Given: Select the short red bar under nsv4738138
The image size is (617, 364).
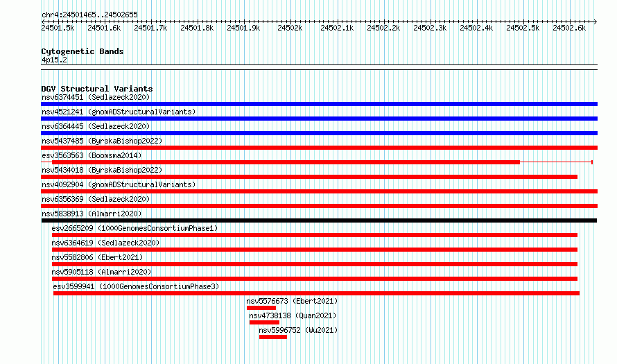Looking at the screenshot, I should tap(264, 322).
